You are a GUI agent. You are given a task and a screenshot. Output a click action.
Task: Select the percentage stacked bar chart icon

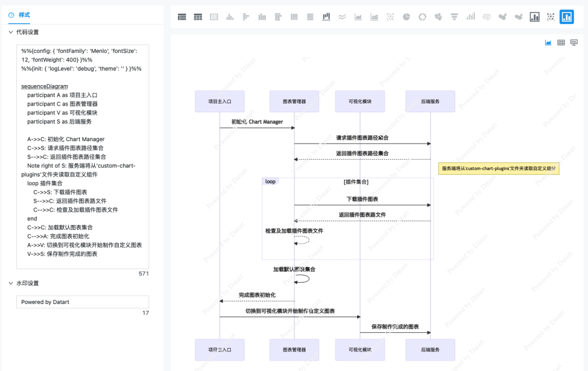click(x=310, y=17)
